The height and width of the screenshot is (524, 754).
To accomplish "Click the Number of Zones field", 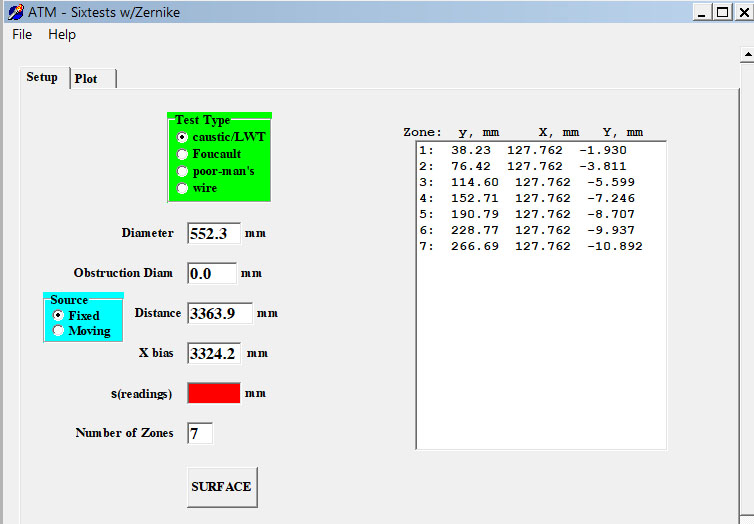I will 200,433.
